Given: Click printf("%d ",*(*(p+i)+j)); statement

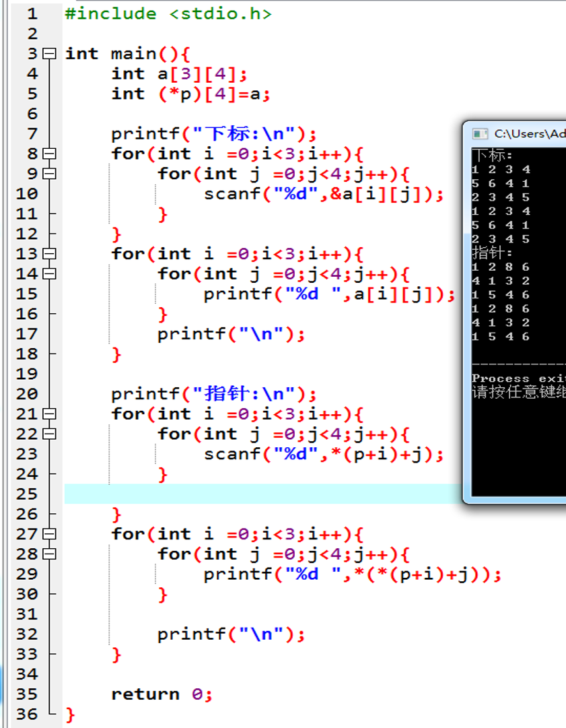Looking at the screenshot, I should (353, 574).
